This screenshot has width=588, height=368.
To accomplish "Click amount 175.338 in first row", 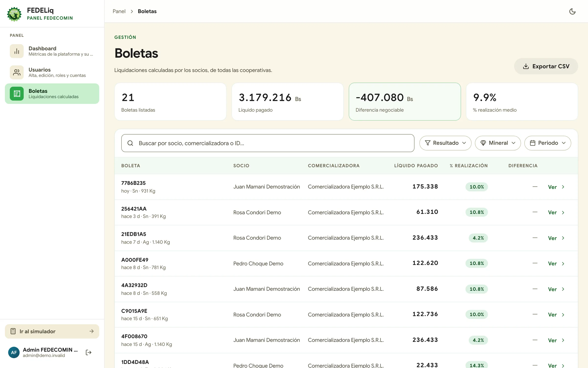I will [425, 186].
